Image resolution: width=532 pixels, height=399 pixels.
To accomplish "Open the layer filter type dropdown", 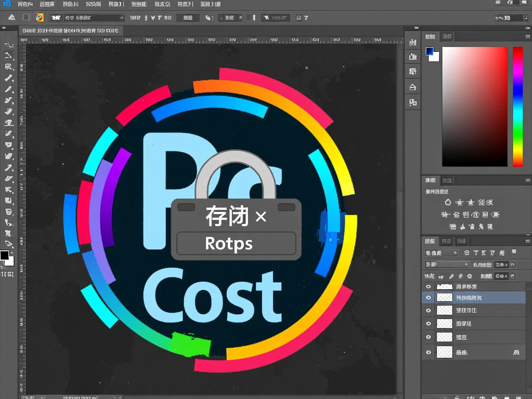I will point(441,253).
